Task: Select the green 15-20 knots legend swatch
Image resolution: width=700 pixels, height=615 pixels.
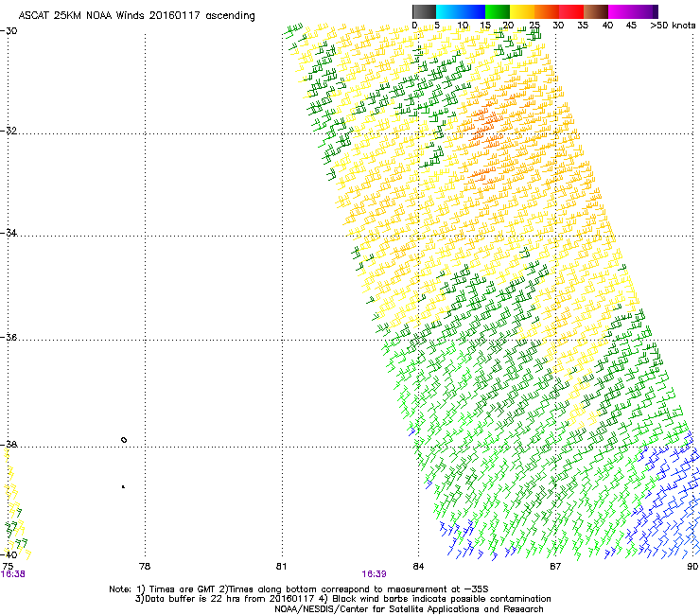Action: (498, 11)
